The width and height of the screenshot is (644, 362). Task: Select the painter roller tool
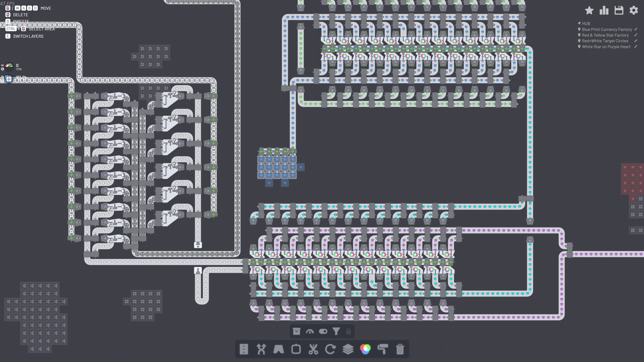point(383,349)
